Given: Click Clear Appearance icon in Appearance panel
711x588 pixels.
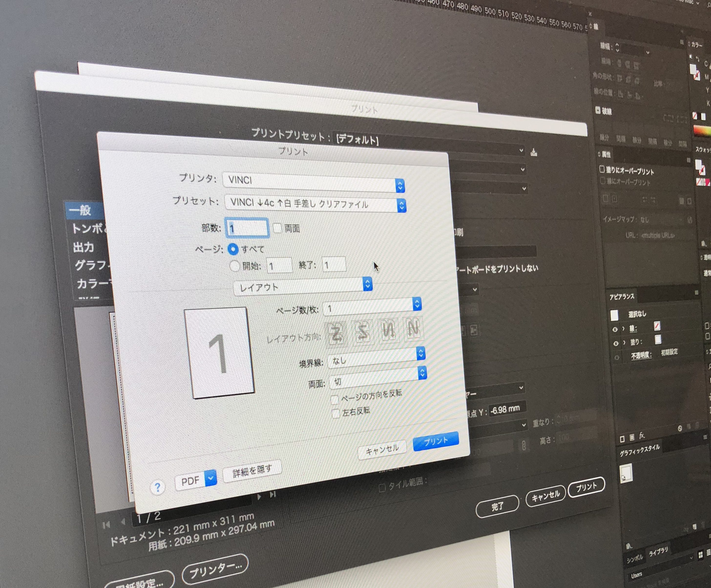Looking at the screenshot, I should tap(680, 428).
